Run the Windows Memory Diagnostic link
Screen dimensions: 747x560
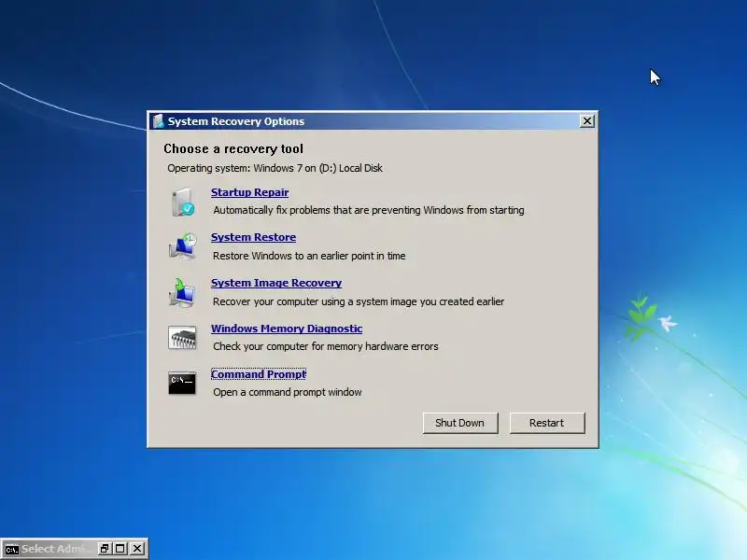tap(287, 329)
